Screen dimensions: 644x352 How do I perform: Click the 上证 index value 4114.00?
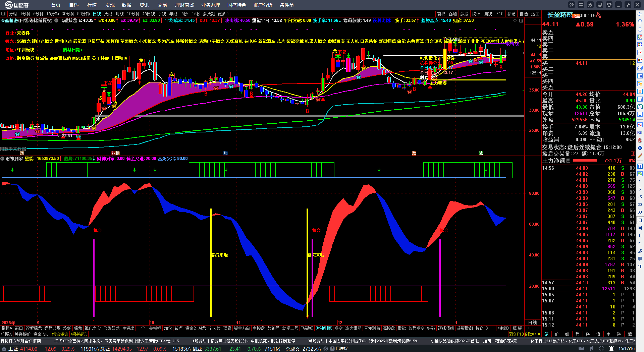(x=29, y=349)
